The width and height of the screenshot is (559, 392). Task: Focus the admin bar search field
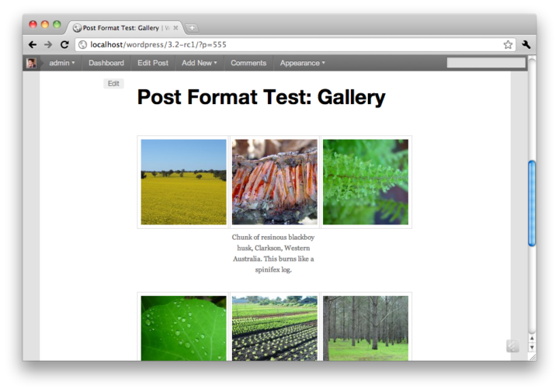(x=486, y=63)
